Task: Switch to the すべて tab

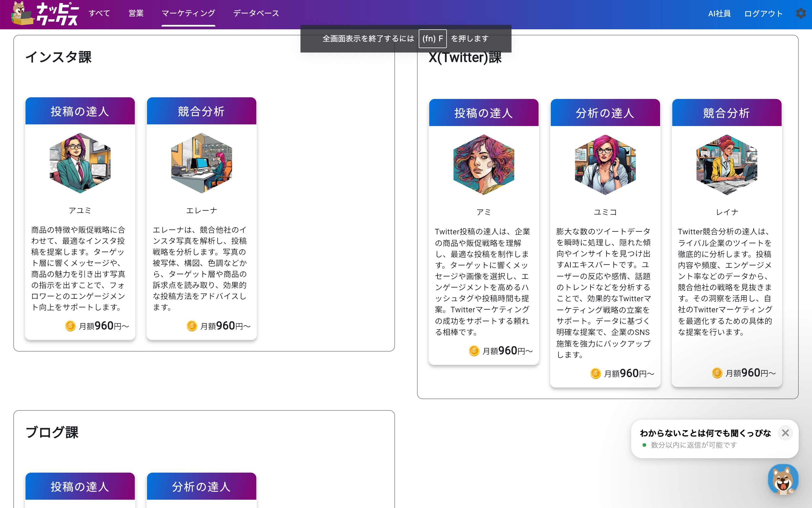Action: pyautogui.click(x=99, y=14)
